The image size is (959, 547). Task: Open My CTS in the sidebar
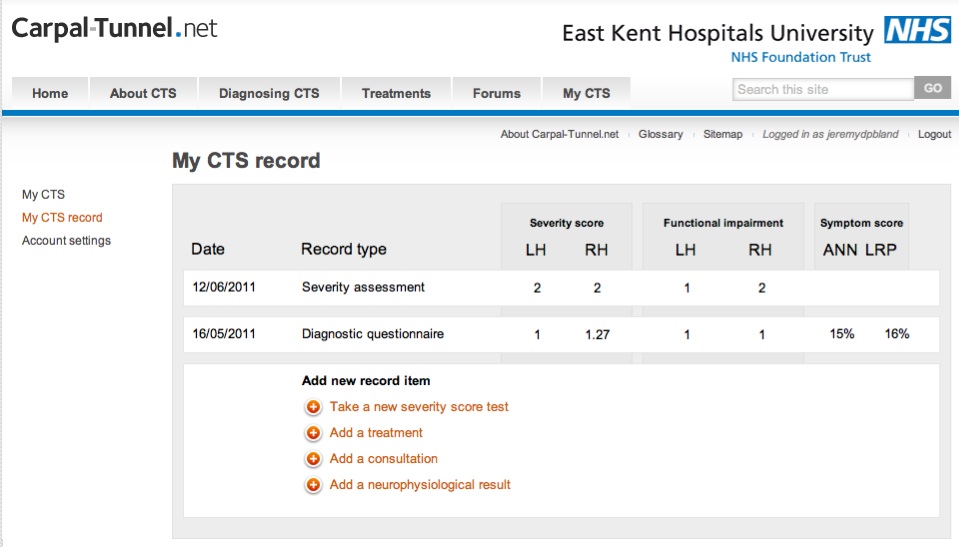43,195
